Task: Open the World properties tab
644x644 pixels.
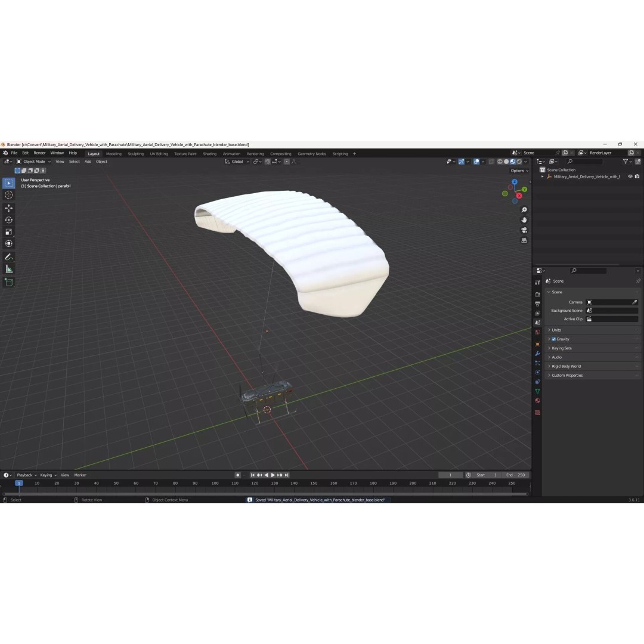Action: coord(537,332)
